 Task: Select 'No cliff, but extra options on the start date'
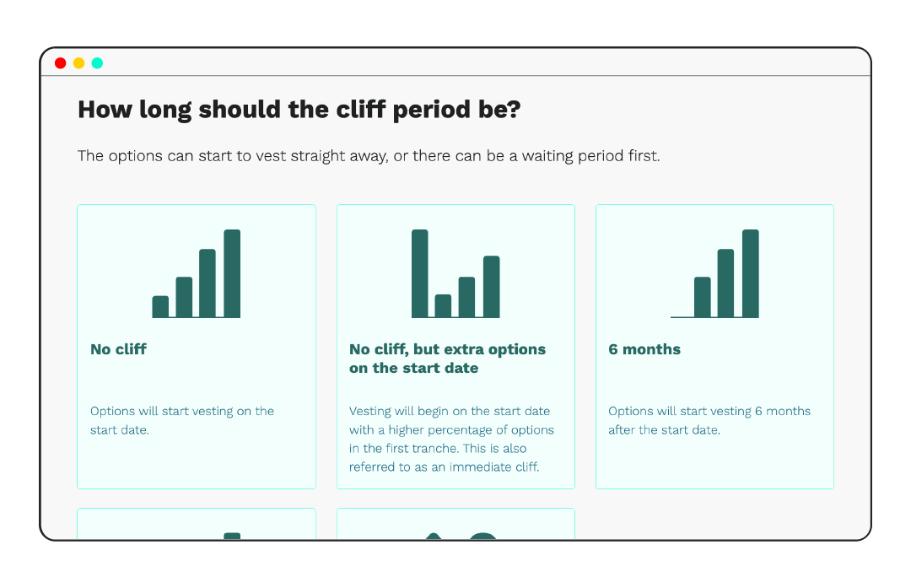tap(447, 359)
